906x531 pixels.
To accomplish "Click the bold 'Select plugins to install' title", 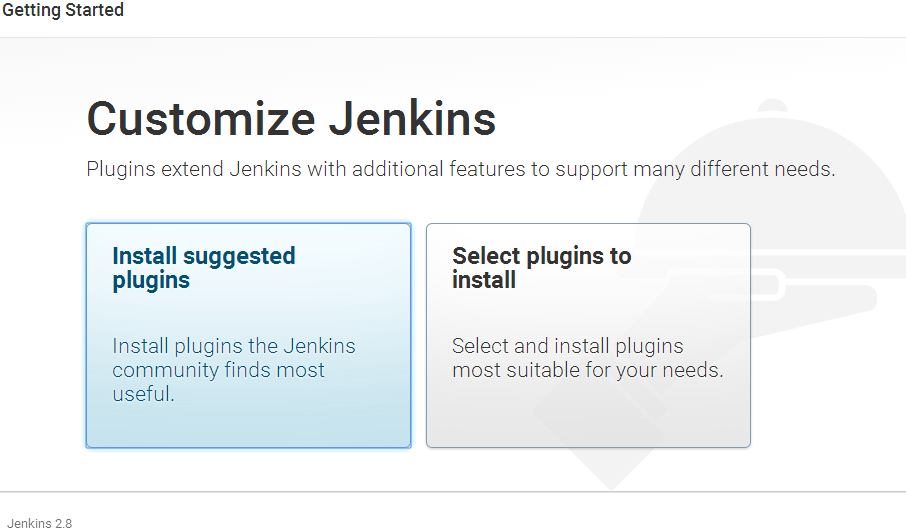I will click(541, 268).
